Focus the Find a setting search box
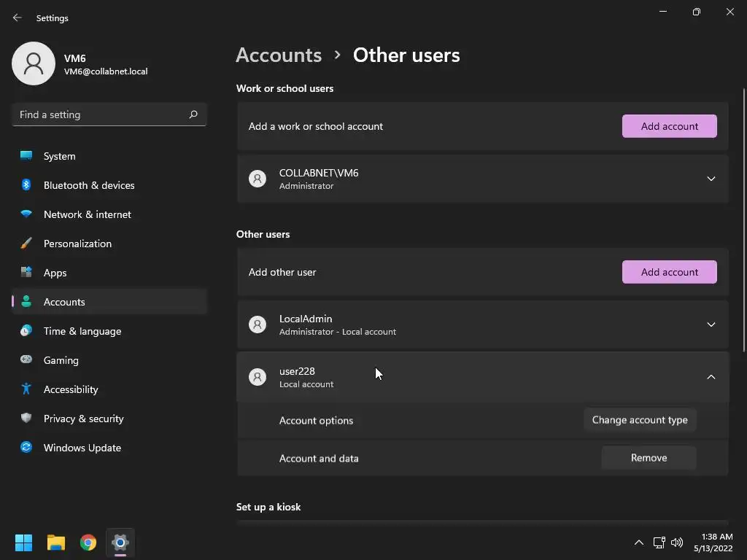This screenshot has width=747, height=560. tap(101, 114)
